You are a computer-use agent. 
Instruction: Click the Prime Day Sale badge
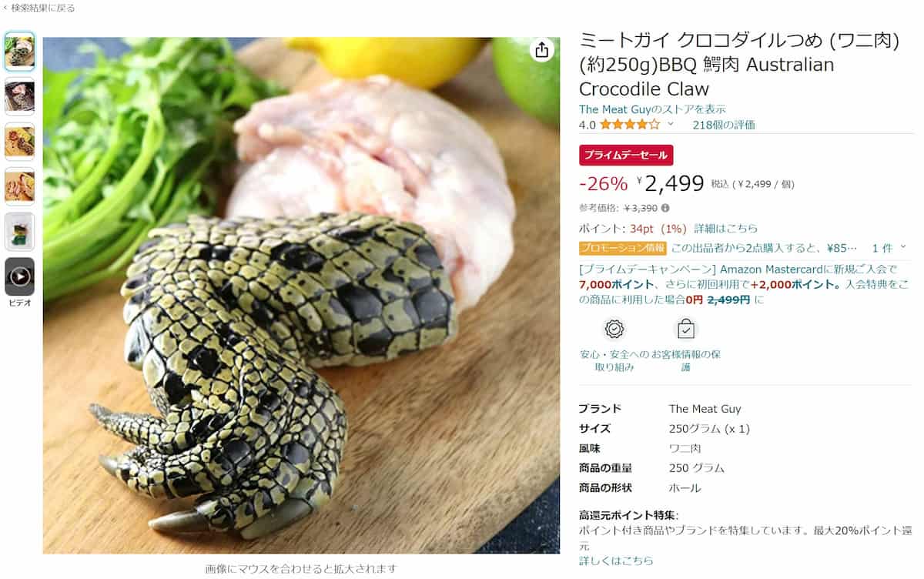(626, 155)
